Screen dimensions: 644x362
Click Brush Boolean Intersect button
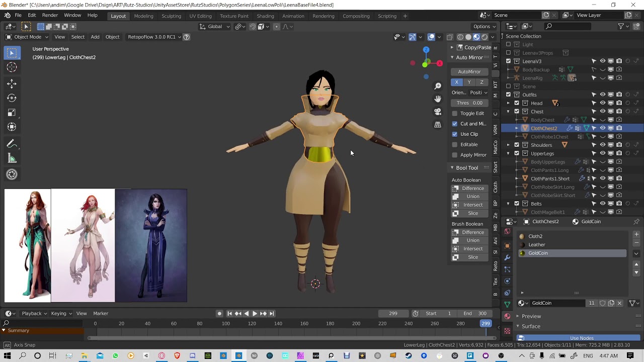coord(469,249)
